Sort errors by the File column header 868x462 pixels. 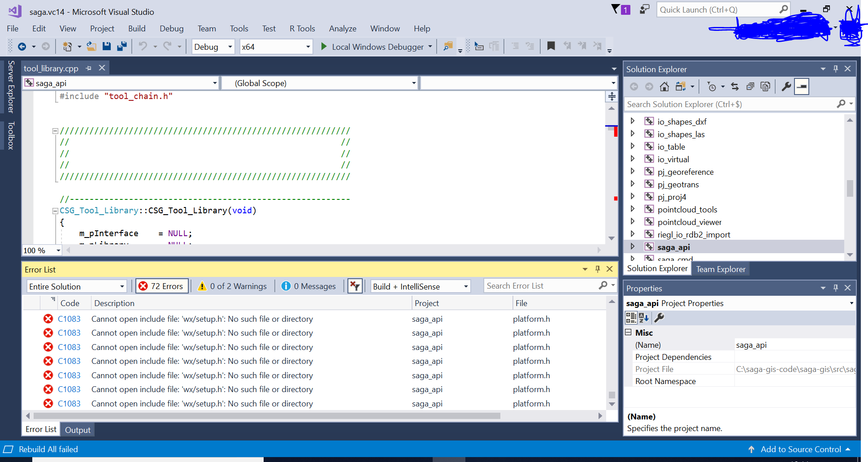coord(559,303)
